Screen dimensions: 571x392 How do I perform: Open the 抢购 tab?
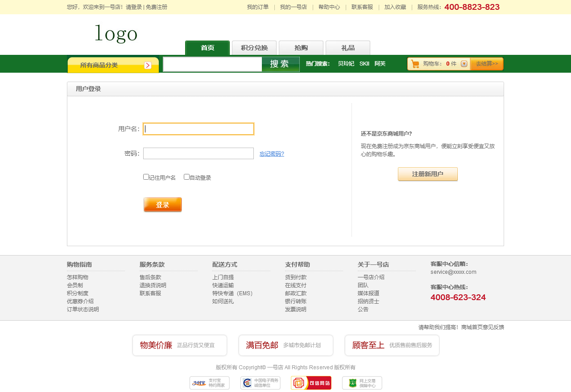click(301, 48)
